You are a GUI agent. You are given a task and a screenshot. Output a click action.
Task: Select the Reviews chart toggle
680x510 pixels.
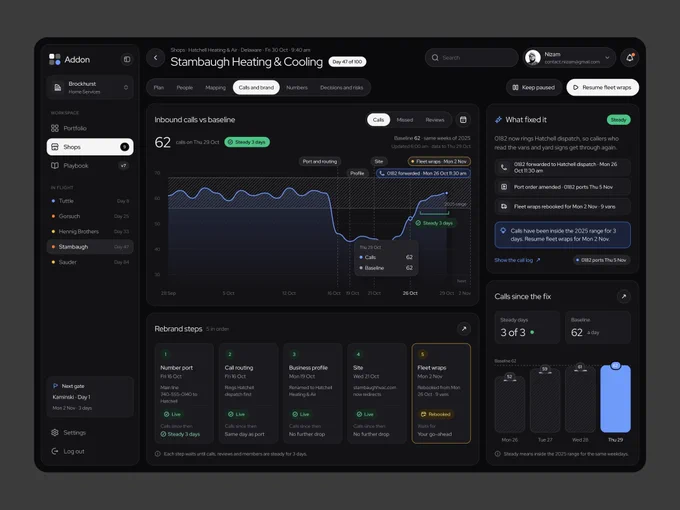[x=435, y=120]
